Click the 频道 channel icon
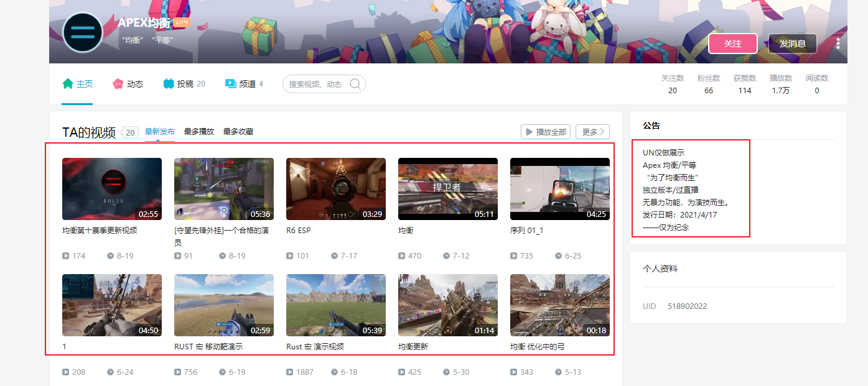 pyautogui.click(x=230, y=83)
